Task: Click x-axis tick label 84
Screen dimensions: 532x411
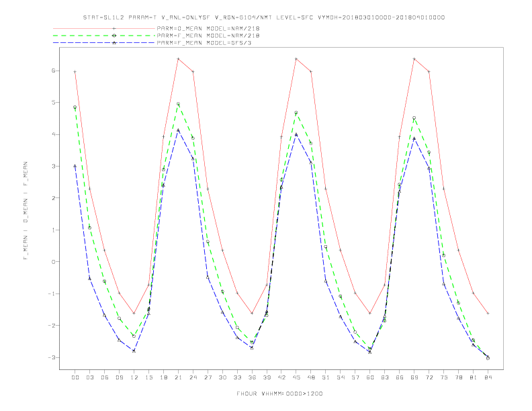Action: pyautogui.click(x=488, y=377)
